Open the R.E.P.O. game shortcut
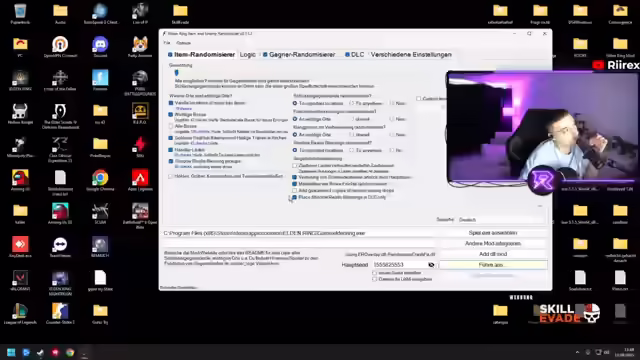Image resolution: width=640 pixels, height=360 pixels. (x=140, y=113)
